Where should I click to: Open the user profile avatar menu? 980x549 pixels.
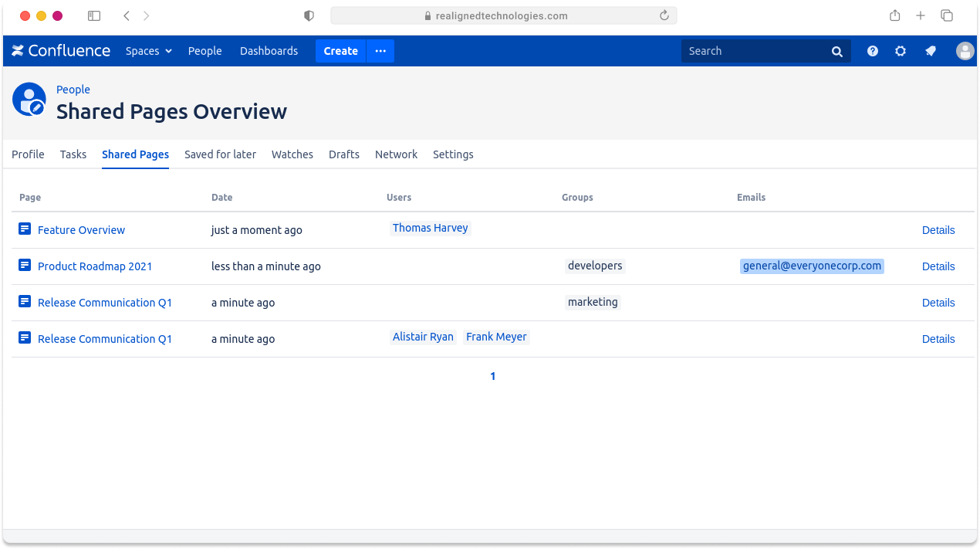click(965, 51)
